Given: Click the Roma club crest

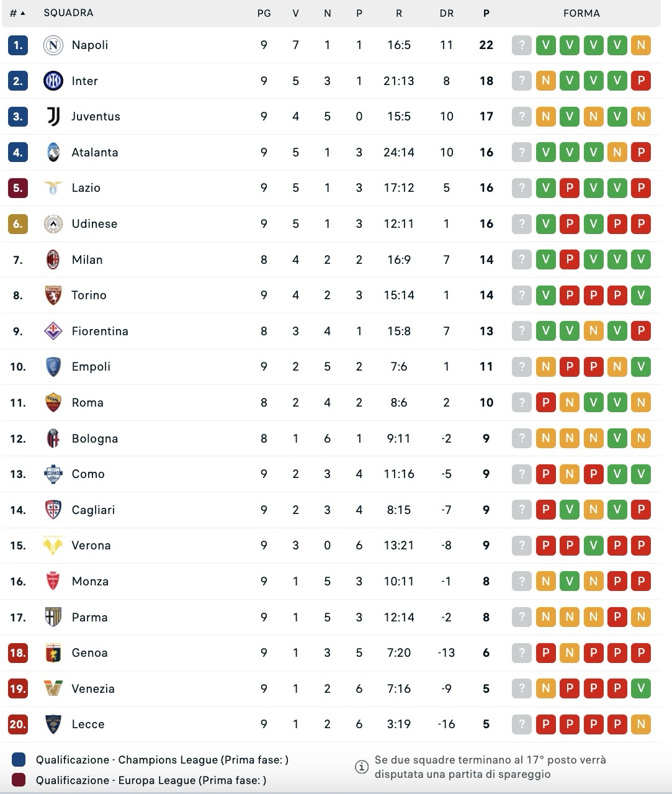Looking at the screenshot, I should [x=53, y=402].
